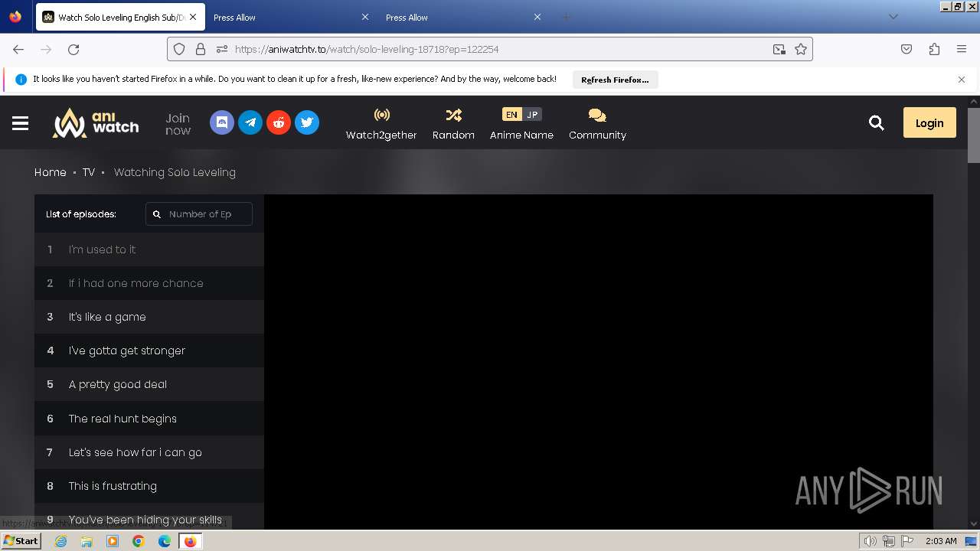This screenshot has width=980, height=551.
Task: Go to the Home breadcrumb
Action: point(51,172)
